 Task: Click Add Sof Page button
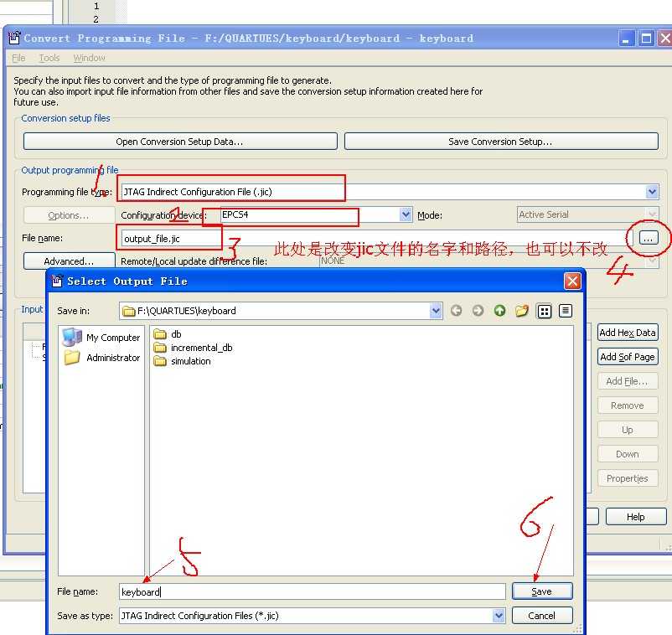628,357
